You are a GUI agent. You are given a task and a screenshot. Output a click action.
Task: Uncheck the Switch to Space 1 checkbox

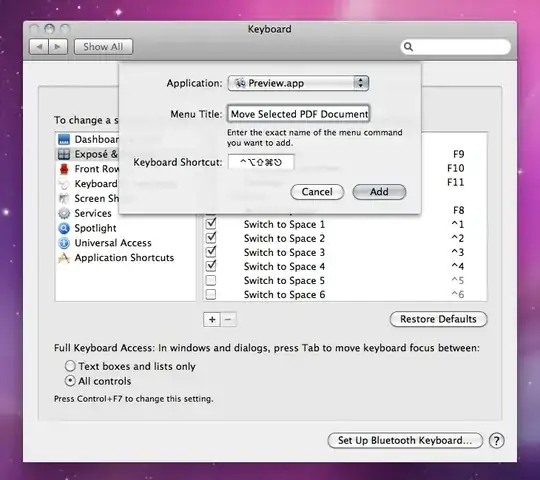(211, 224)
